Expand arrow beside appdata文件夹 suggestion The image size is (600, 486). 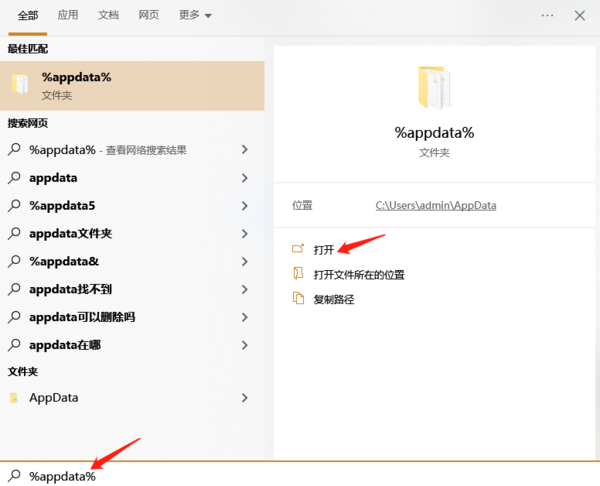(x=245, y=234)
